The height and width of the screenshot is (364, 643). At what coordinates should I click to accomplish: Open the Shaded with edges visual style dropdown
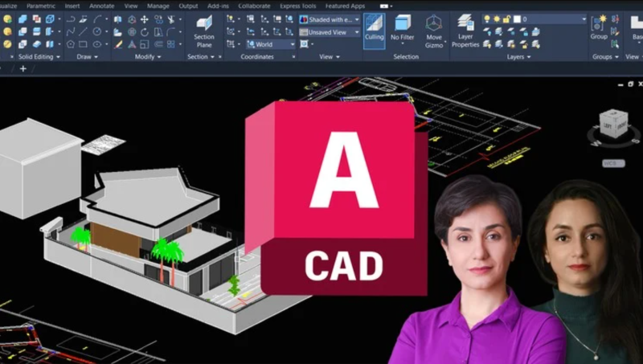pos(330,19)
